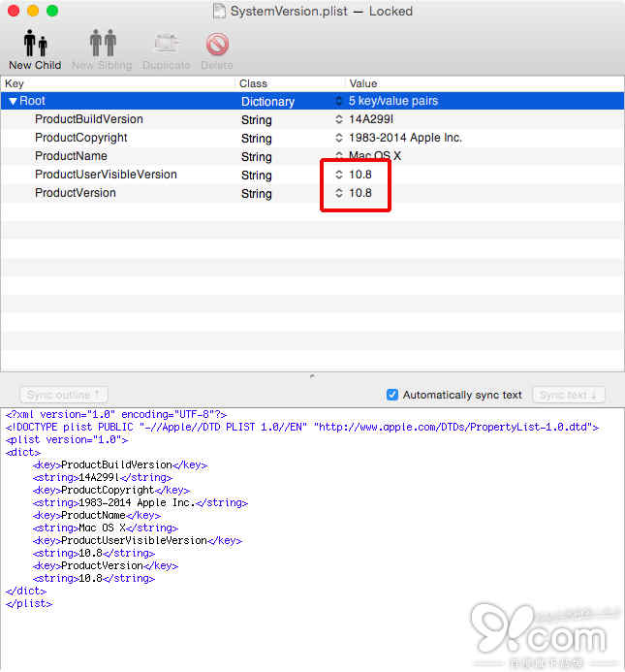Click XML line string Mac OS X
The width and height of the screenshot is (625, 672).
[106, 528]
